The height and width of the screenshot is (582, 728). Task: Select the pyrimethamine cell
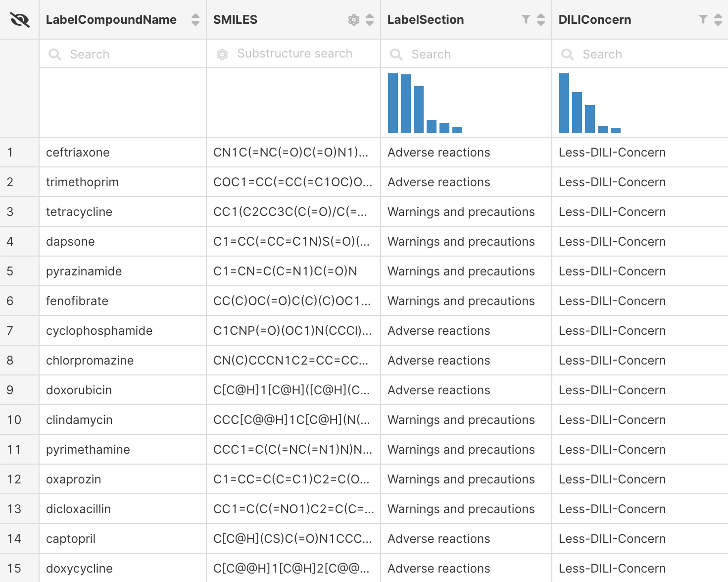click(123, 449)
